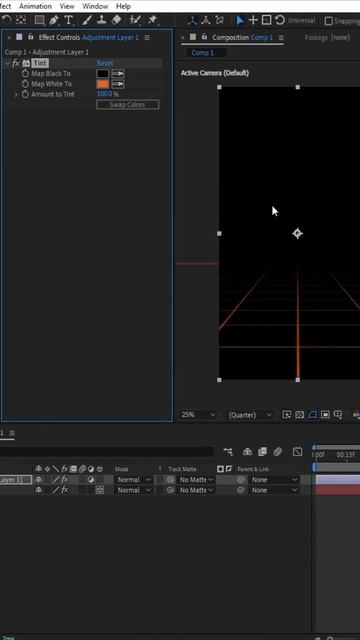
Task: Select the Pan Behind anchor point tool
Action: 21,20
